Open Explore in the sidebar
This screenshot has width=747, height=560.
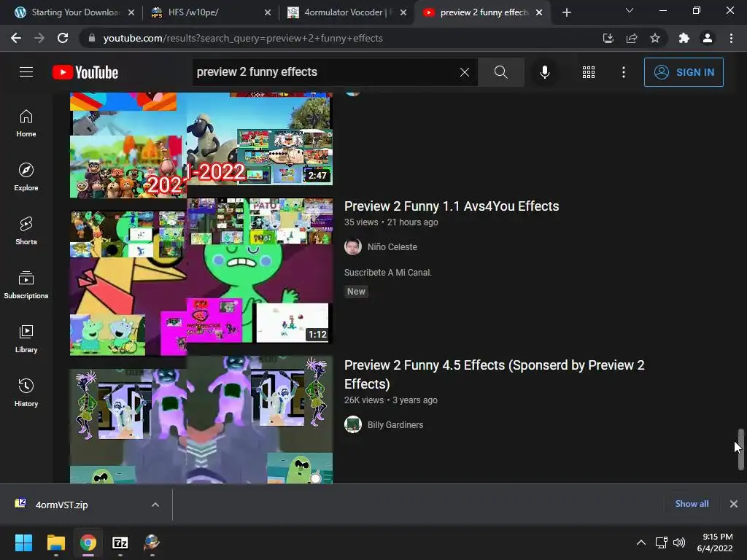(26, 177)
